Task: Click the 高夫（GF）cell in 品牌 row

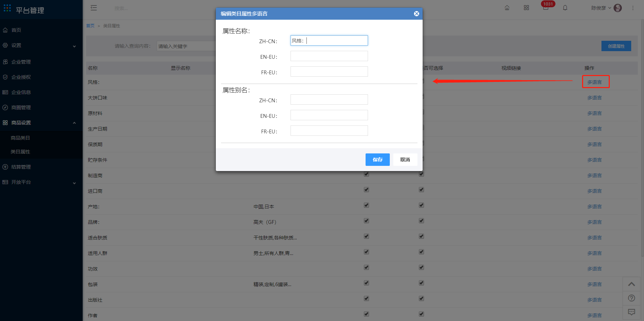Action: pyautogui.click(x=265, y=222)
